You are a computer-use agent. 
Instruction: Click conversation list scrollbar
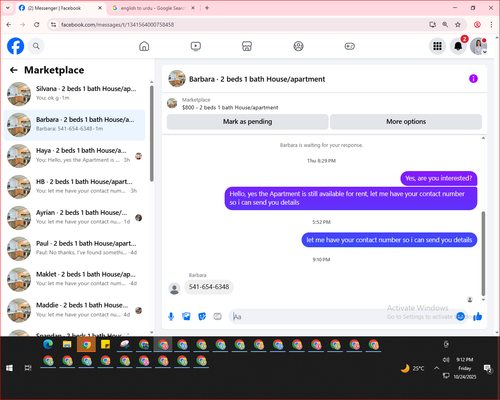click(x=152, y=133)
